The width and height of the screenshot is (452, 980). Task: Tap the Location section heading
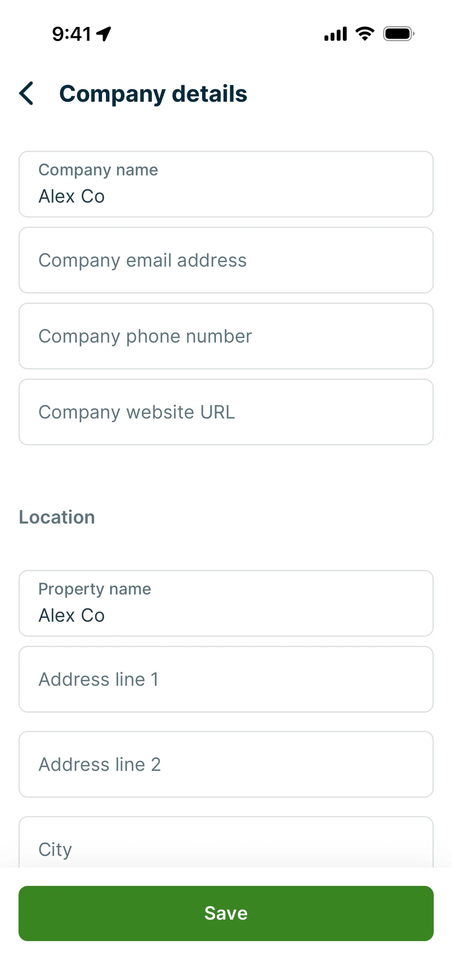pos(57,517)
